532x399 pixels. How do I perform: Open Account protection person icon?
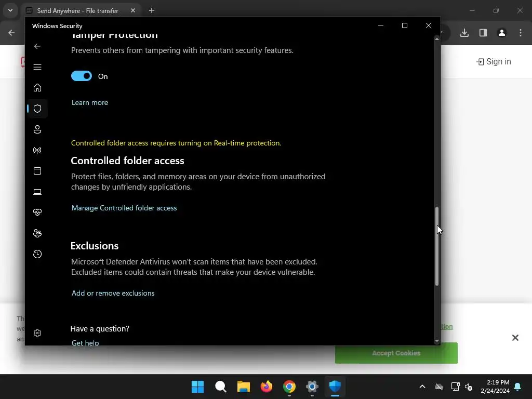click(37, 129)
